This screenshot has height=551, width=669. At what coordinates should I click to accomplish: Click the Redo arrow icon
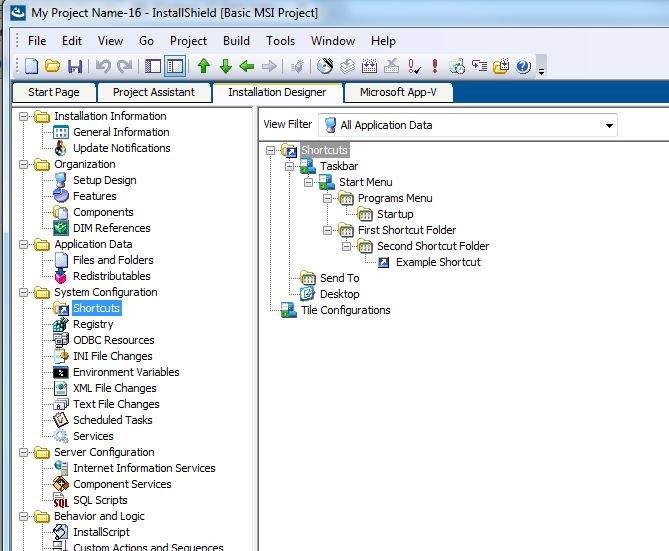[125, 66]
